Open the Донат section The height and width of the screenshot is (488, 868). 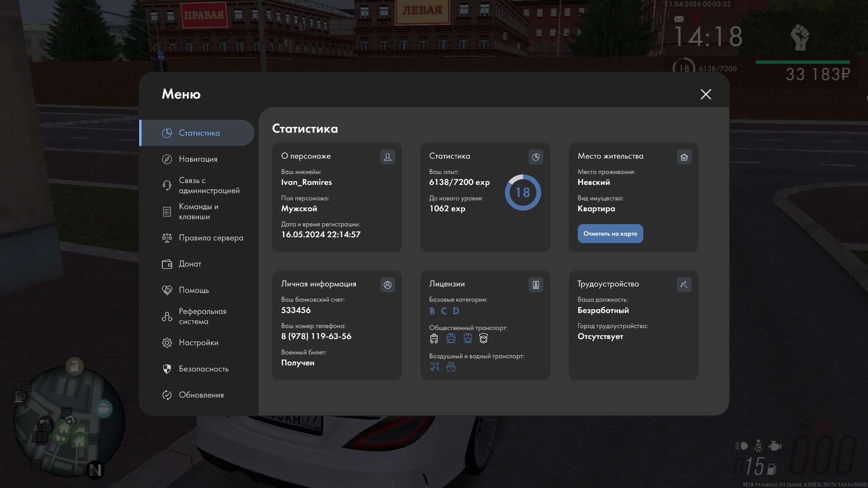pyautogui.click(x=190, y=264)
